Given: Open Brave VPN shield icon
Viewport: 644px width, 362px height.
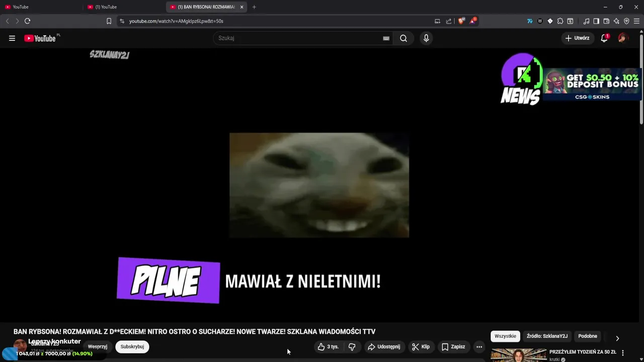Looking at the screenshot, I should pos(626,21).
